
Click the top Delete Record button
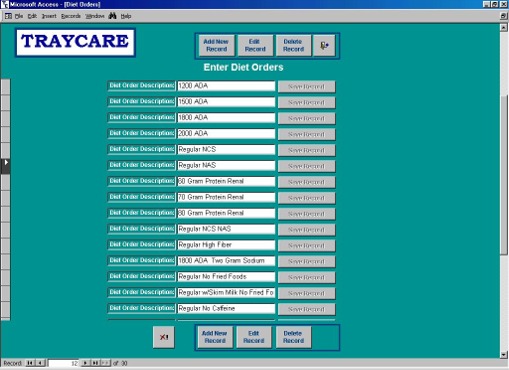[293, 45]
